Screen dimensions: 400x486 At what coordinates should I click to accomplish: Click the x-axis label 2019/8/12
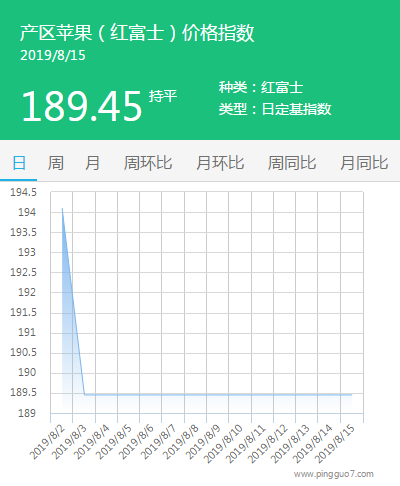pyautogui.click(x=268, y=444)
